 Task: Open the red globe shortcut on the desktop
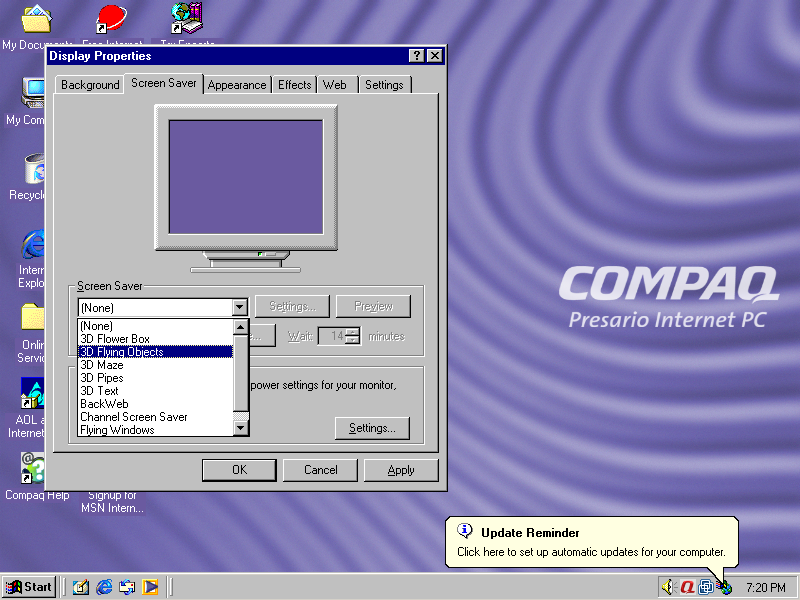click(111, 19)
